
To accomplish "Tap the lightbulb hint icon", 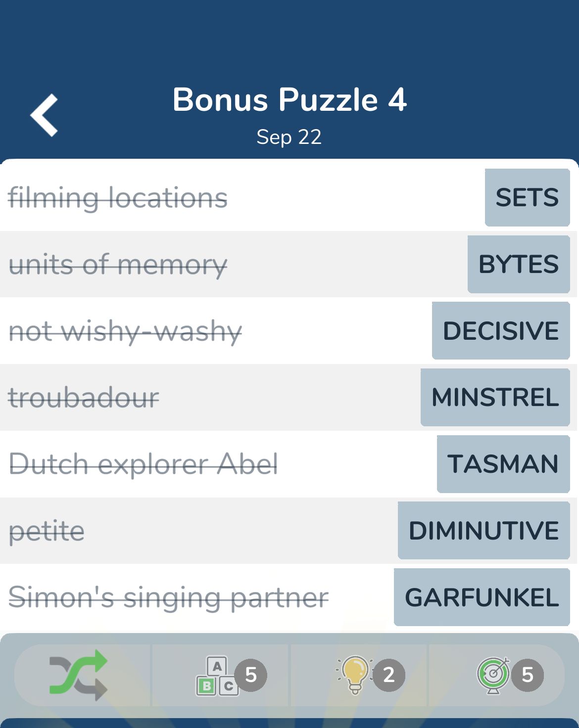I will point(354,675).
